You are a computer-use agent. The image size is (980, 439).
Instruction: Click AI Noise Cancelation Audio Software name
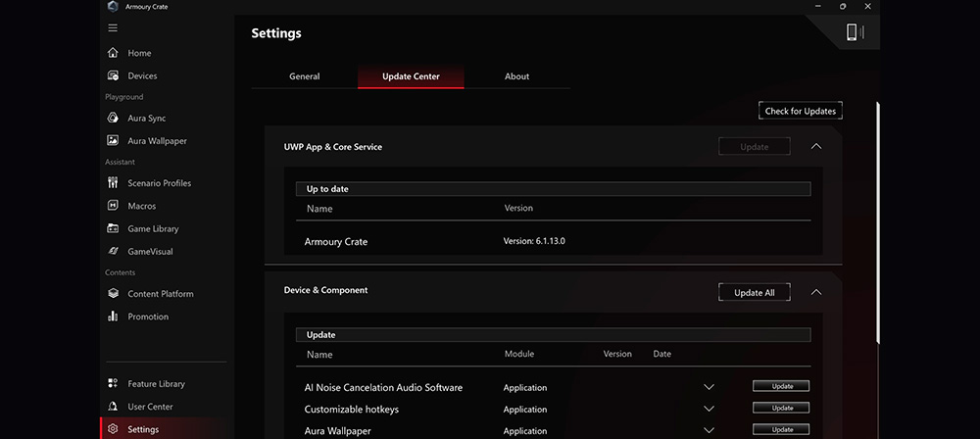click(x=383, y=388)
